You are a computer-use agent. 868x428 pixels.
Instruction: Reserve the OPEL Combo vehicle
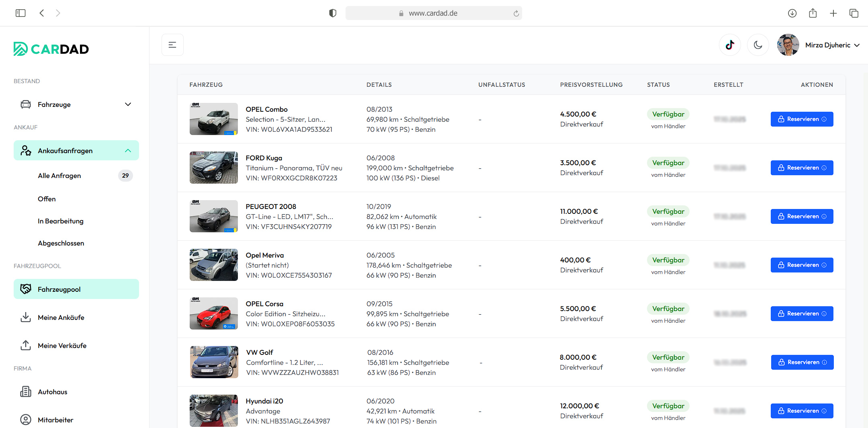[x=801, y=119]
